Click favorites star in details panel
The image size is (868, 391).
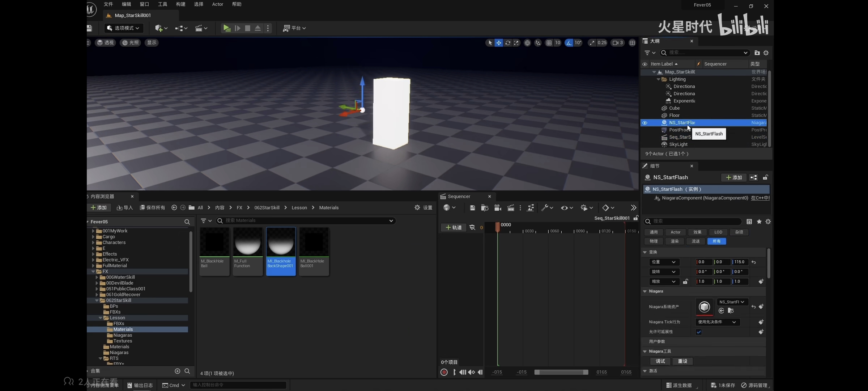[x=759, y=222]
